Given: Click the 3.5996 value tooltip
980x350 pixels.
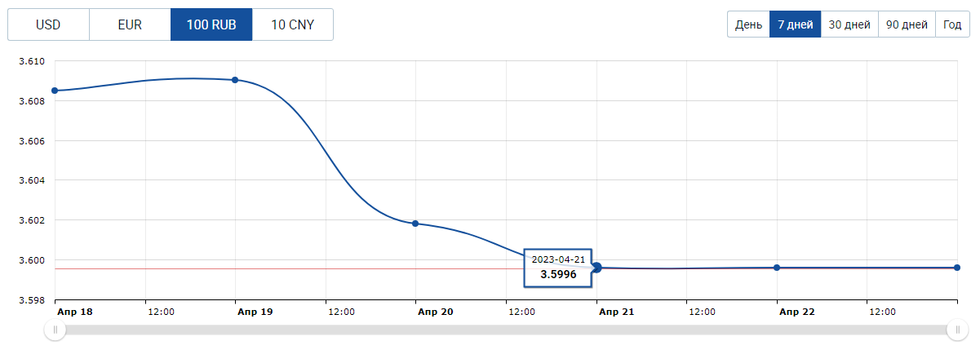Looking at the screenshot, I should point(558,268).
